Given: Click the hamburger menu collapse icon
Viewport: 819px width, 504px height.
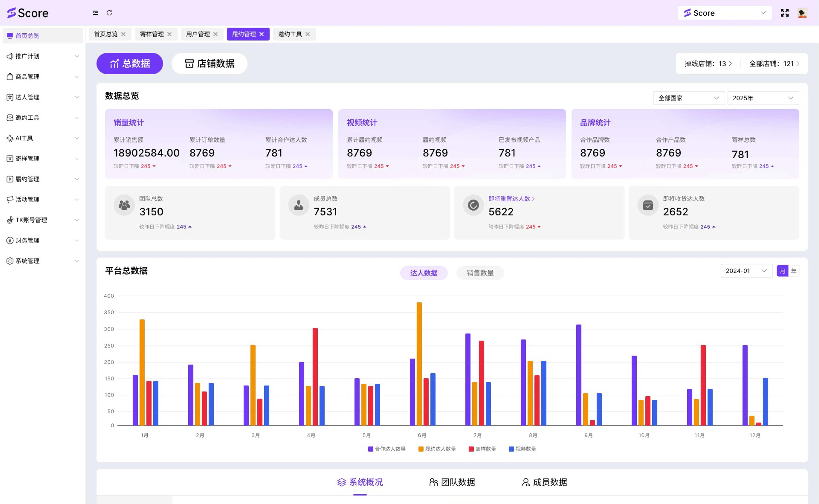Looking at the screenshot, I should 96,13.
